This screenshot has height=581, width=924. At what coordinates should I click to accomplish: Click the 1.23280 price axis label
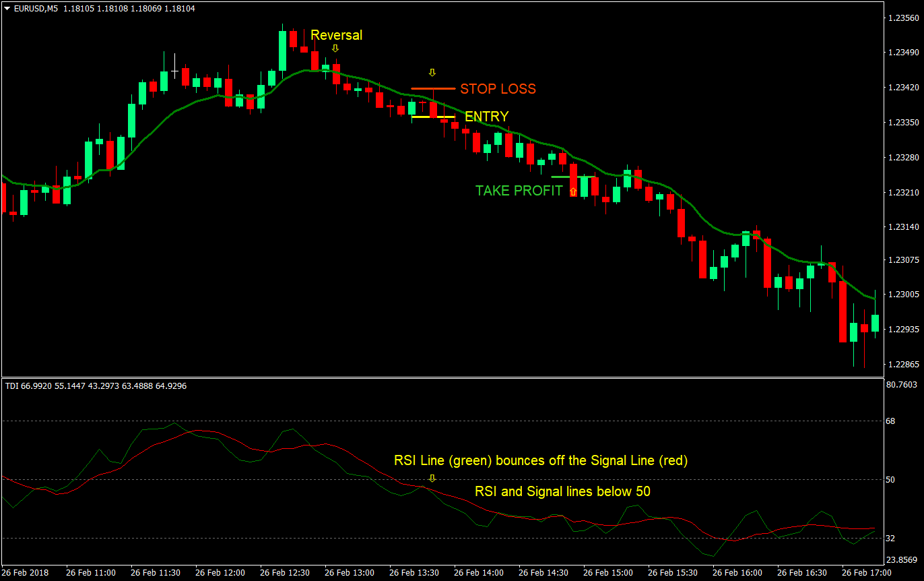click(x=904, y=158)
